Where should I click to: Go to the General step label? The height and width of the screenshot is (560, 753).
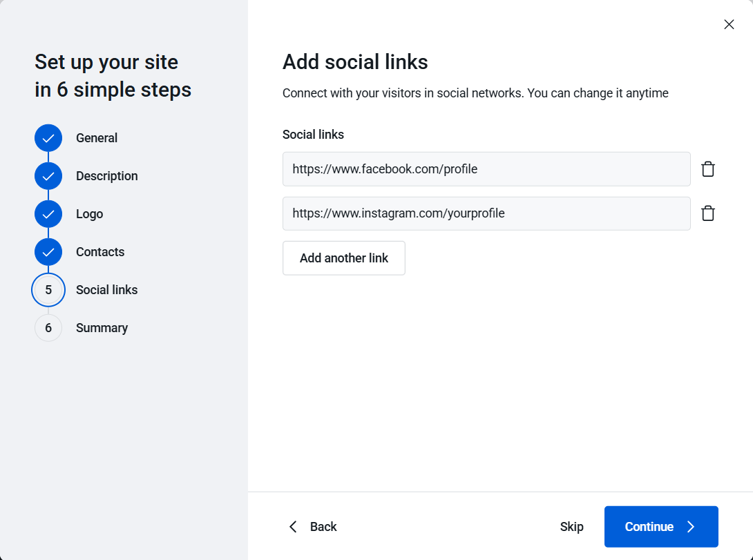(x=97, y=138)
